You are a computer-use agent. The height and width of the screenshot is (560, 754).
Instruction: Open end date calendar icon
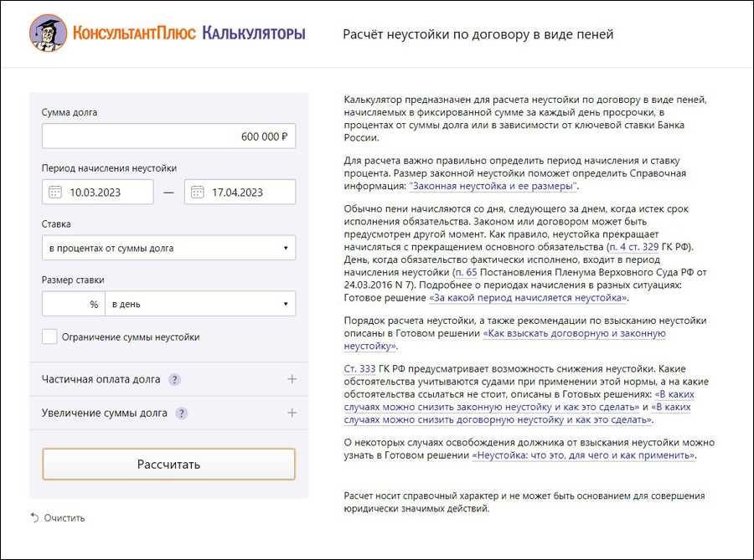(198, 193)
